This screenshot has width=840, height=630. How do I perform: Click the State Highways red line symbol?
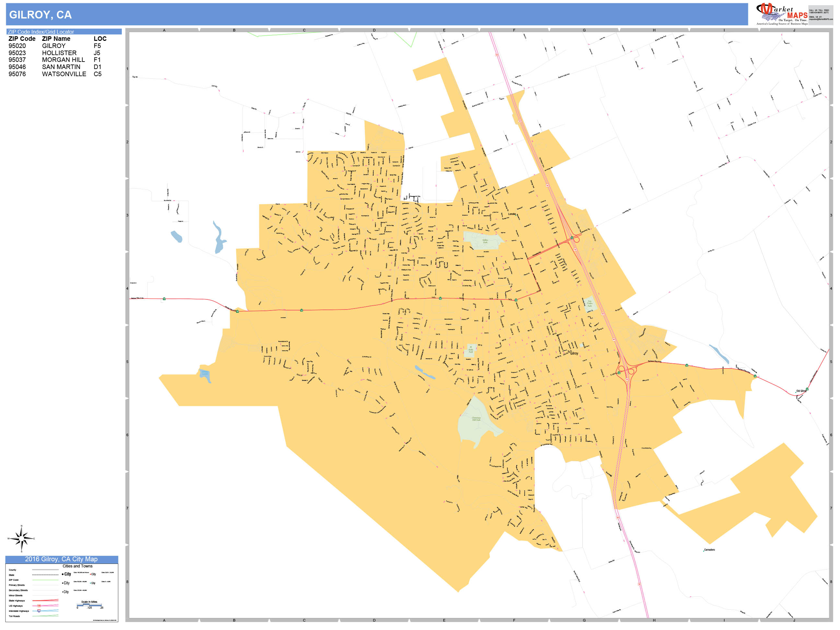(x=45, y=601)
